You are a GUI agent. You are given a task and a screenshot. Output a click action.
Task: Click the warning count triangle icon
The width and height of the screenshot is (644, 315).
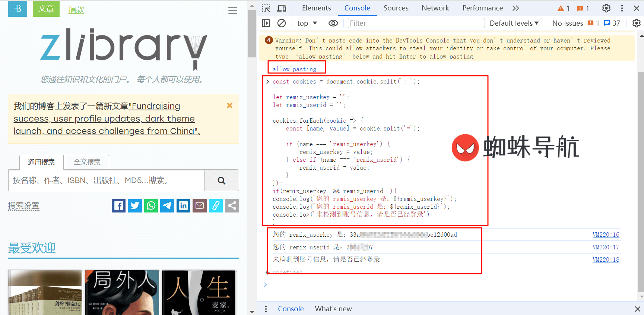click(x=564, y=8)
